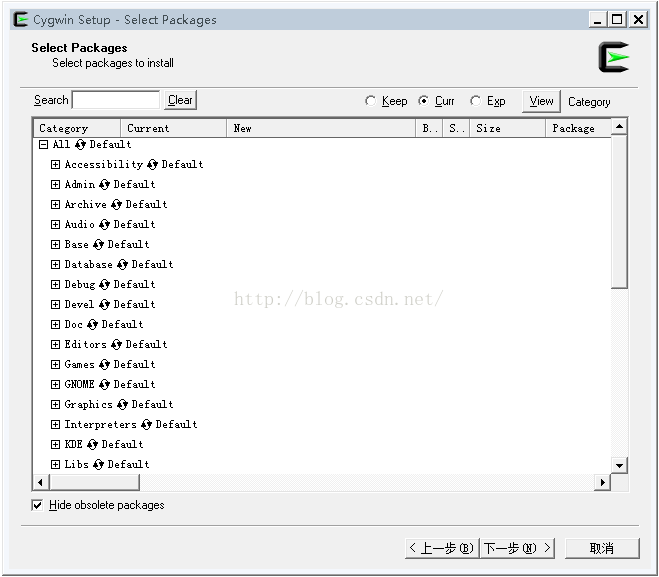Click the cycle icon in Graphics row

pyautogui.click(x=122, y=405)
